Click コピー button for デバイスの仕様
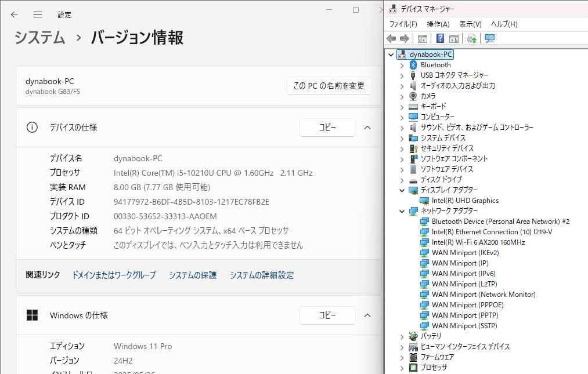 [x=327, y=128]
